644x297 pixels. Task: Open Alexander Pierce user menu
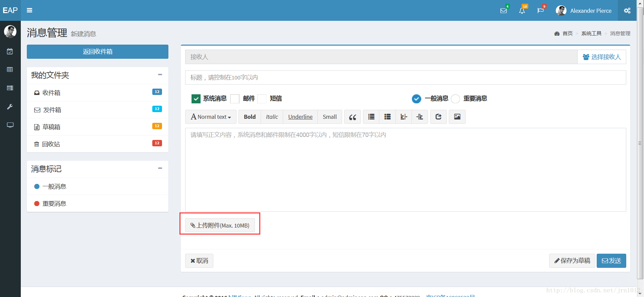584,10
